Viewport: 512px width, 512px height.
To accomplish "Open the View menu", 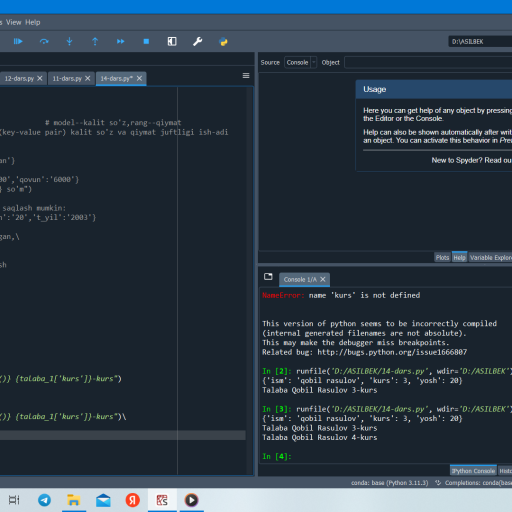I will click(x=14, y=22).
